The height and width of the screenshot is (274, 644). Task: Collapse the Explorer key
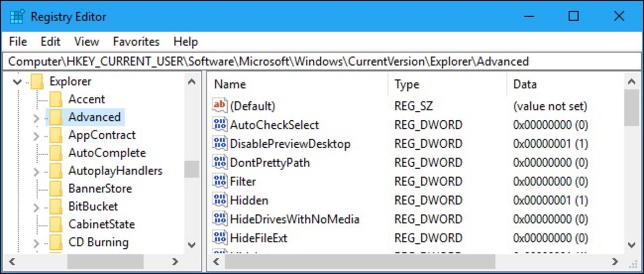point(17,82)
